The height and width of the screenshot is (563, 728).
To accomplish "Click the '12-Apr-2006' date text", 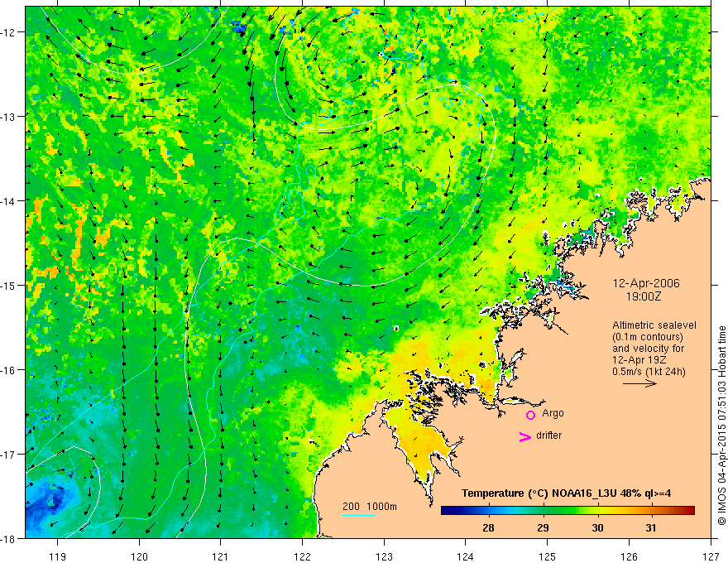I will coord(646,283).
